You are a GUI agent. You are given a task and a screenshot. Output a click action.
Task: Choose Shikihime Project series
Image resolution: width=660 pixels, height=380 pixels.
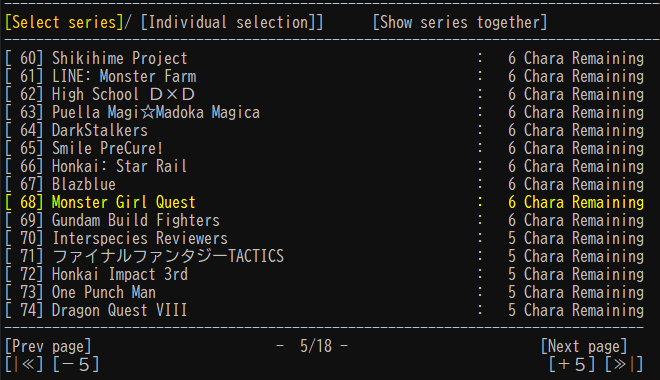(324, 58)
